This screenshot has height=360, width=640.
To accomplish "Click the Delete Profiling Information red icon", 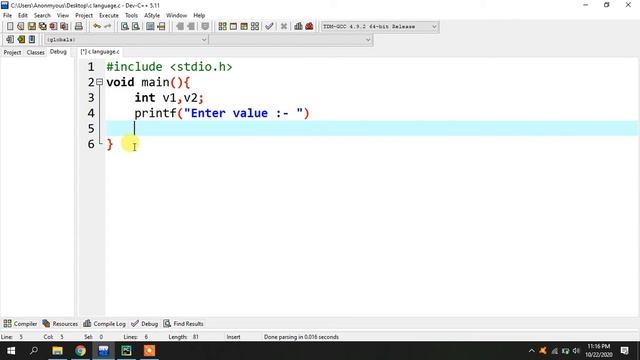I will (x=309, y=27).
